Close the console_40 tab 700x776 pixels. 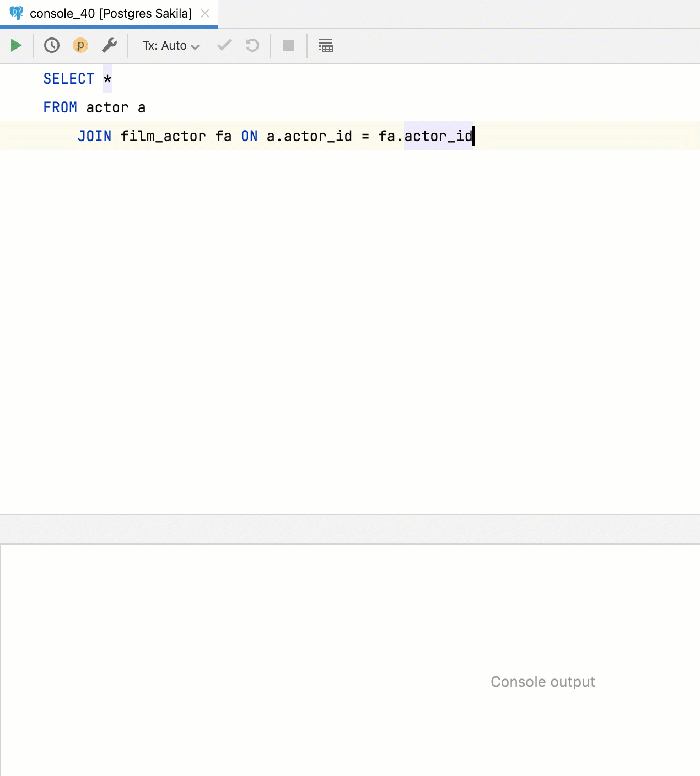click(205, 13)
